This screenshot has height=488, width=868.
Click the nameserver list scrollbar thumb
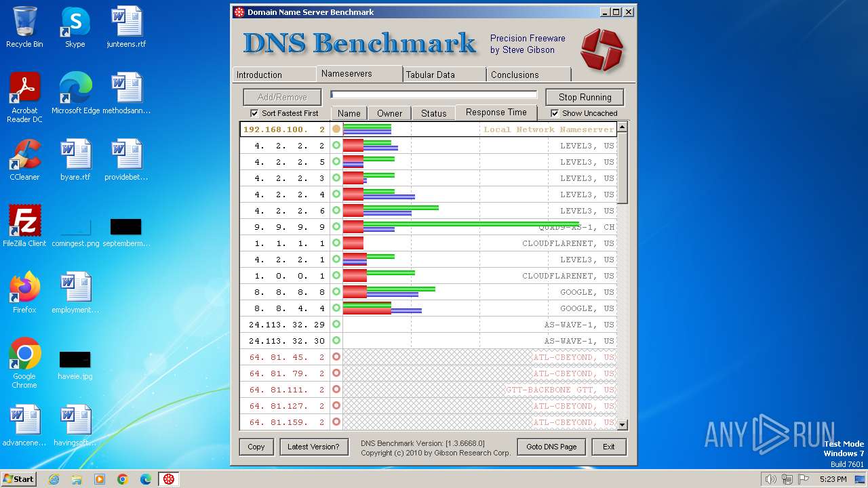[623, 168]
